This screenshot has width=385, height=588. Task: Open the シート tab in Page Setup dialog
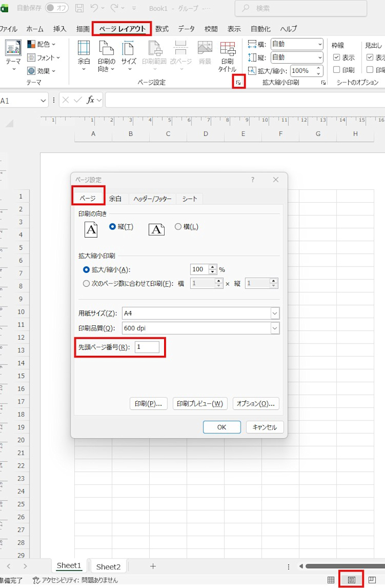pyautogui.click(x=190, y=198)
